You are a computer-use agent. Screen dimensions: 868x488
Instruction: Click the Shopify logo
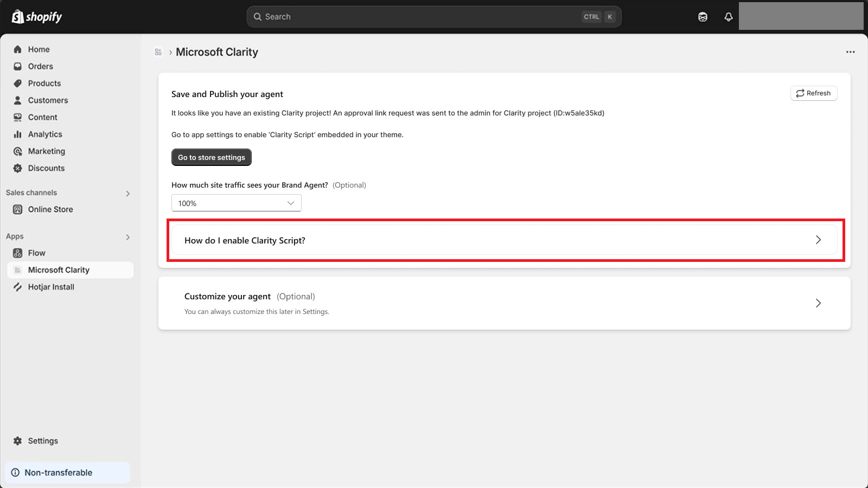click(x=37, y=17)
